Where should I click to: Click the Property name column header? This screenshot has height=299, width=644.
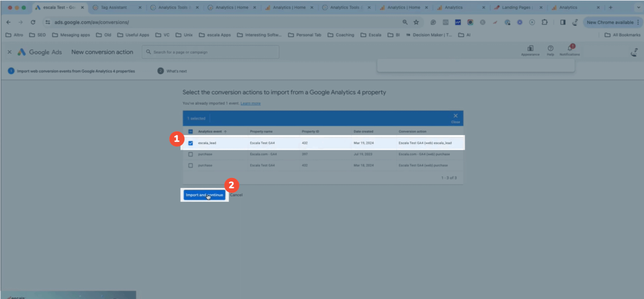[x=261, y=132]
